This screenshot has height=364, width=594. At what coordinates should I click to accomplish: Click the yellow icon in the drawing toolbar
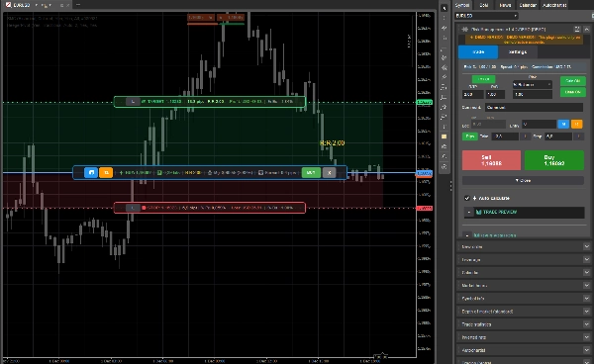[x=444, y=136]
